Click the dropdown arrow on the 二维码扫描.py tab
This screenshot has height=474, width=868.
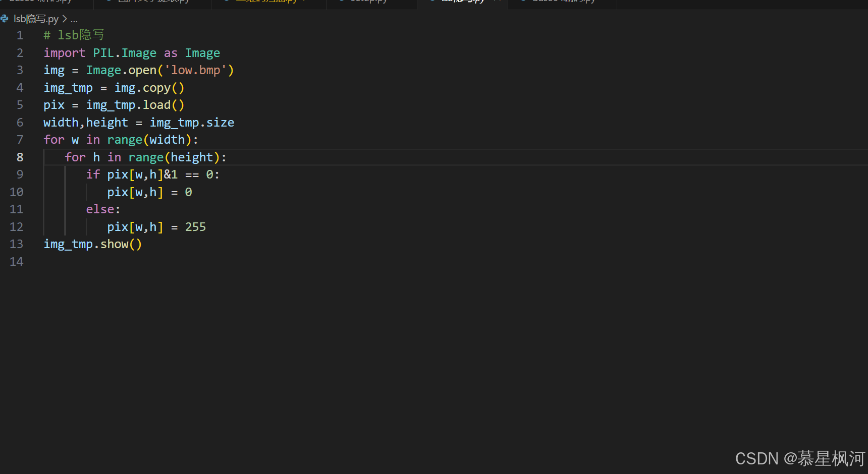(x=304, y=1)
